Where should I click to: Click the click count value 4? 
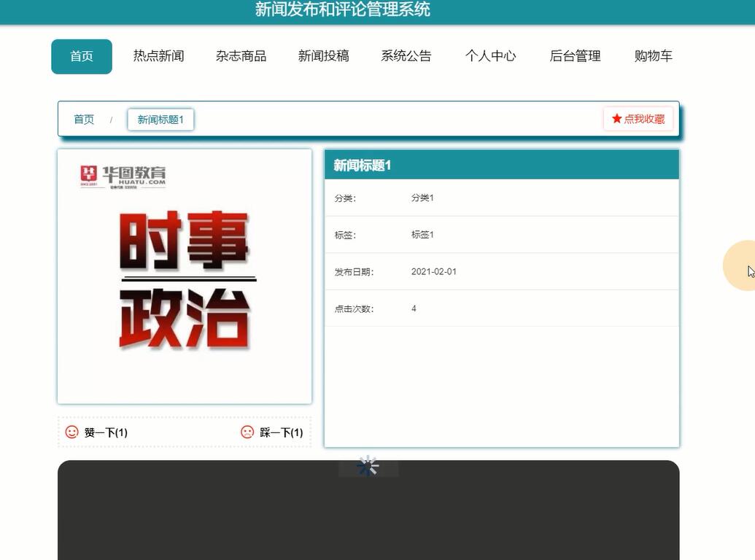click(414, 309)
